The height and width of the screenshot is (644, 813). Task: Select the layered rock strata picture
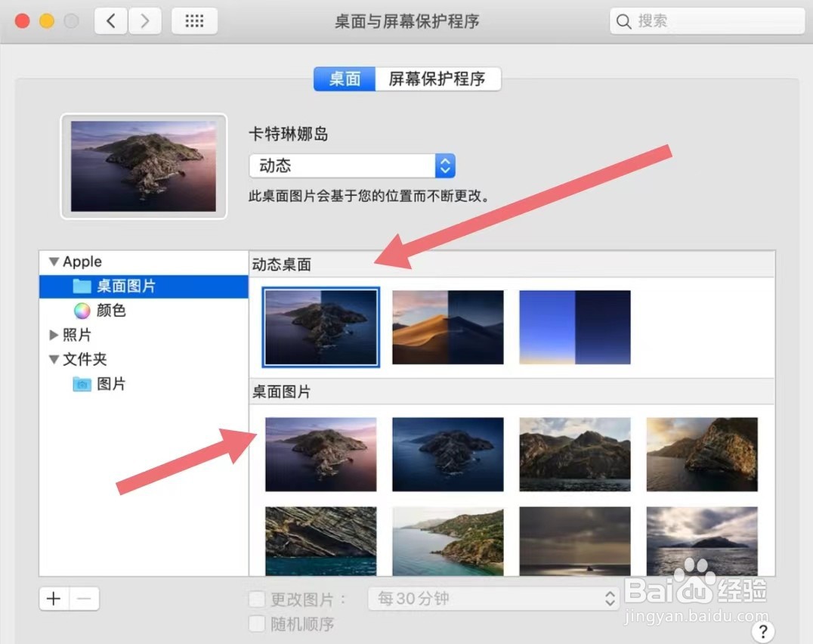pyautogui.click(x=321, y=541)
